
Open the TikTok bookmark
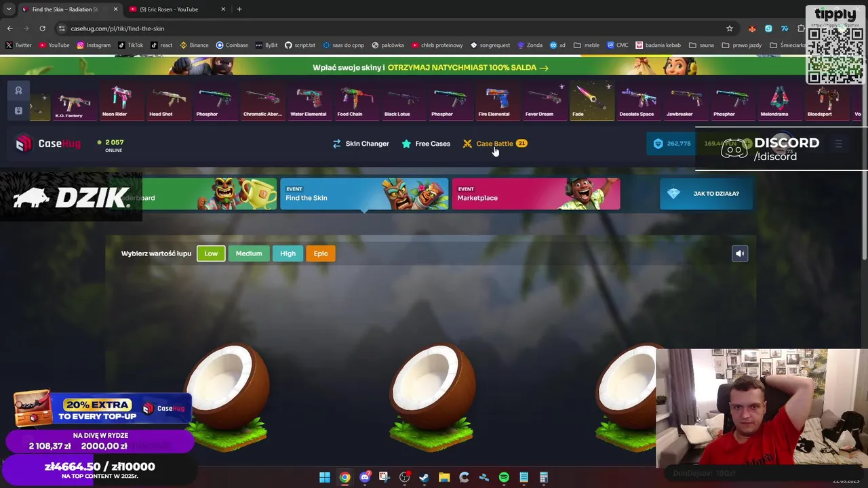(131, 45)
